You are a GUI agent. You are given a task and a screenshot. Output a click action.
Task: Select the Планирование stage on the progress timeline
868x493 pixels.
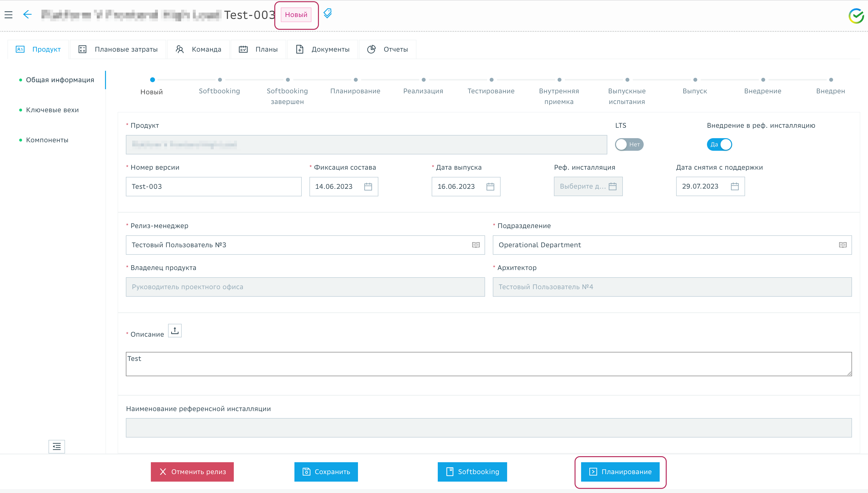coord(355,80)
